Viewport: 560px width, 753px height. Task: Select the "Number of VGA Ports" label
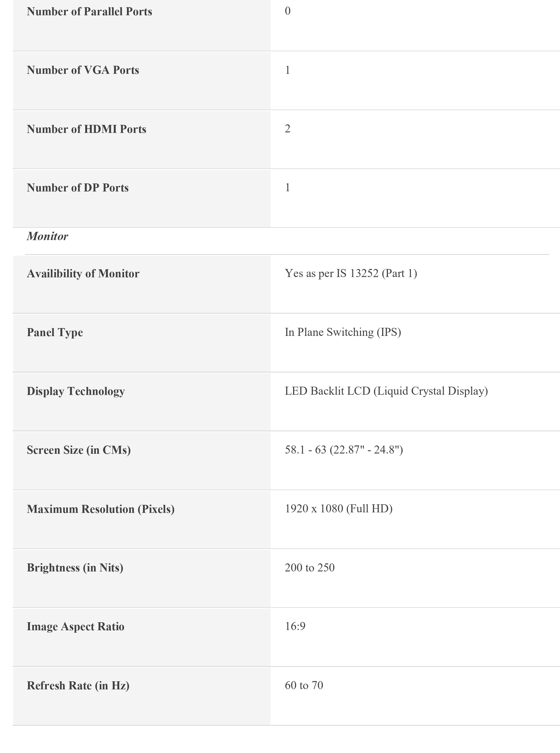pos(83,70)
